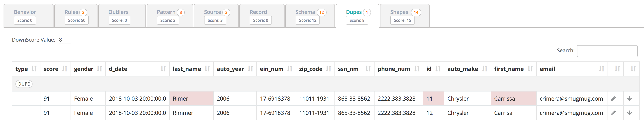Screen dimensions: 644x122
Task: Click the Score: 50 button under Rules
Action: point(76,21)
